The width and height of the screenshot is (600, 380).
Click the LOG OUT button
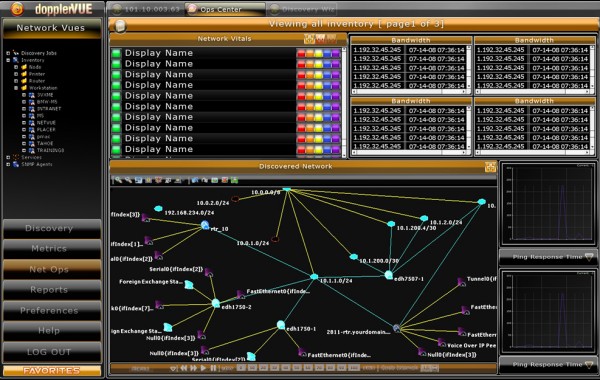(52, 352)
